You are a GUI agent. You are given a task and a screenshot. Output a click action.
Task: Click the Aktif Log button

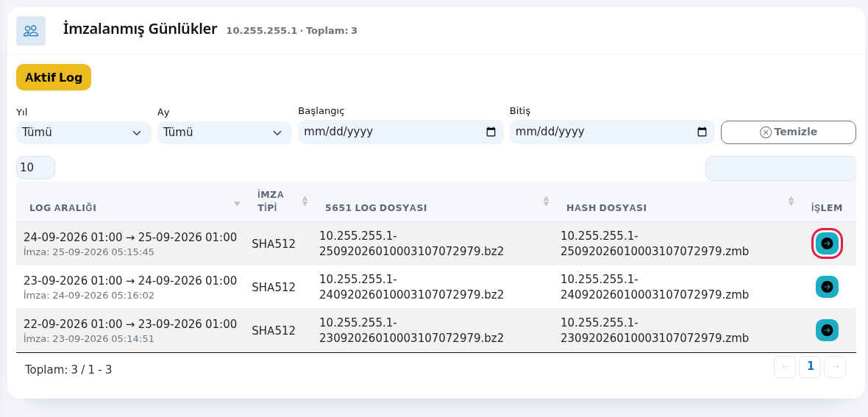[x=54, y=77]
